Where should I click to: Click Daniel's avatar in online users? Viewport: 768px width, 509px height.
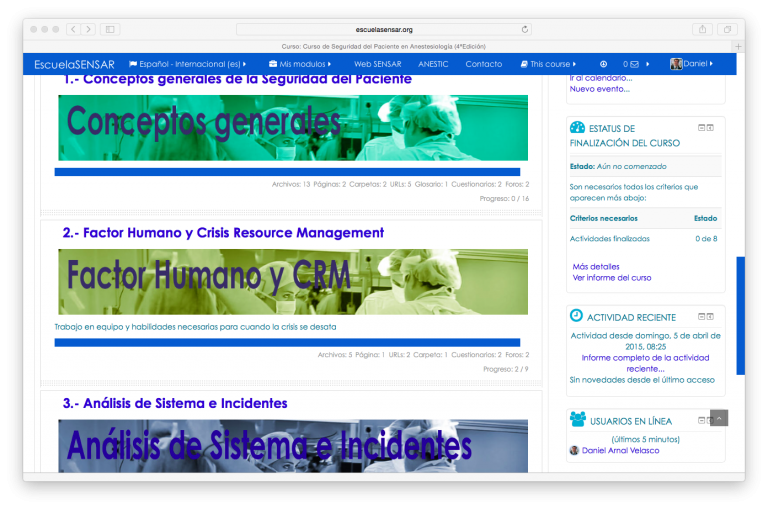(574, 451)
